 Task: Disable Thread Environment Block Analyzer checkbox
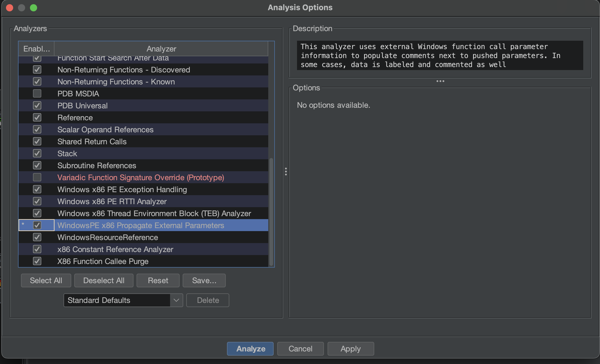pyautogui.click(x=37, y=213)
